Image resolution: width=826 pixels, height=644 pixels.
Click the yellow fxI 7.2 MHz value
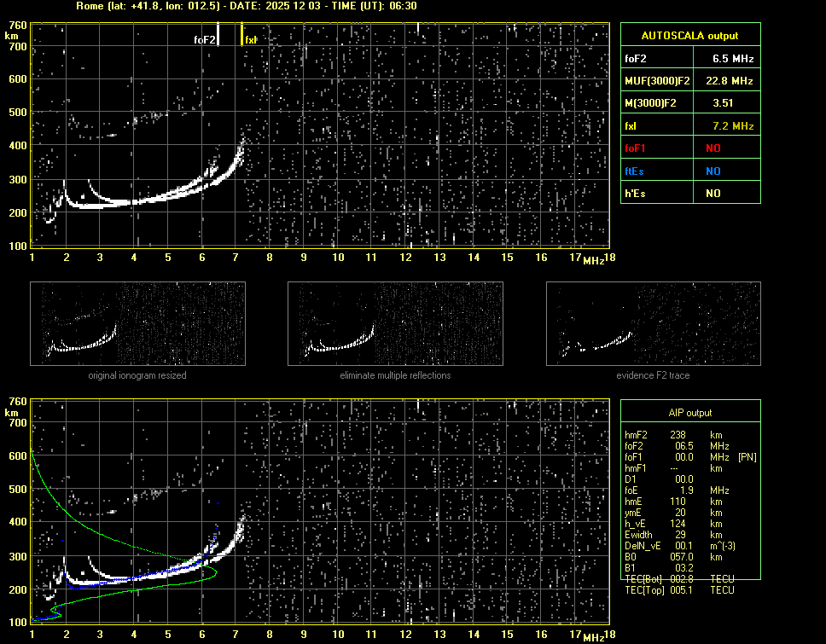coord(733,126)
